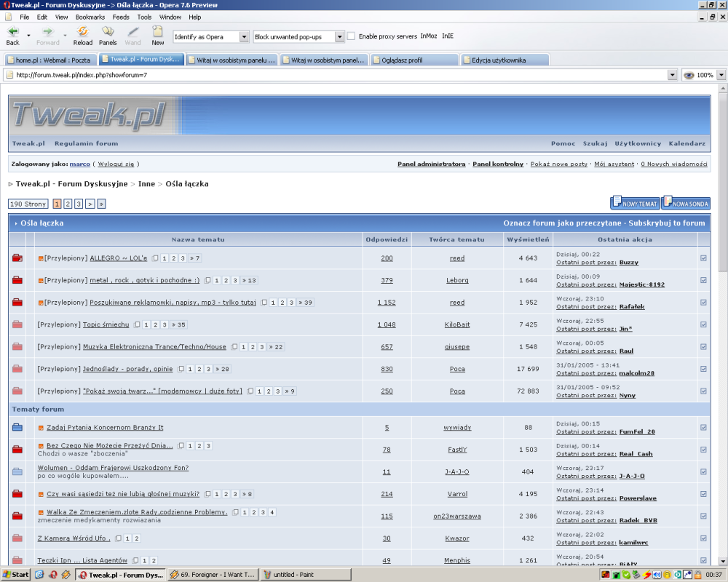Viewport: 728px width, 582px height.
Task: Click Internet Explorer quick launch icon
Action: [40, 575]
